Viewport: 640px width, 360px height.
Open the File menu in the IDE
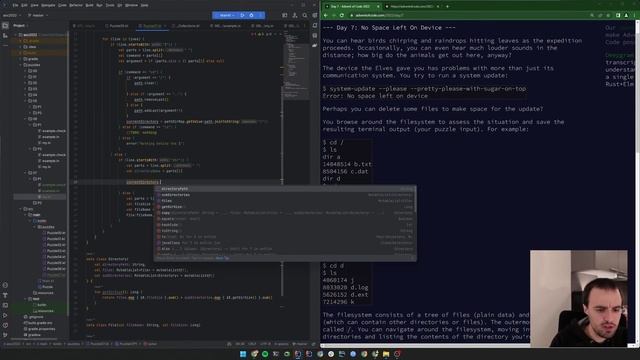point(15,5)
